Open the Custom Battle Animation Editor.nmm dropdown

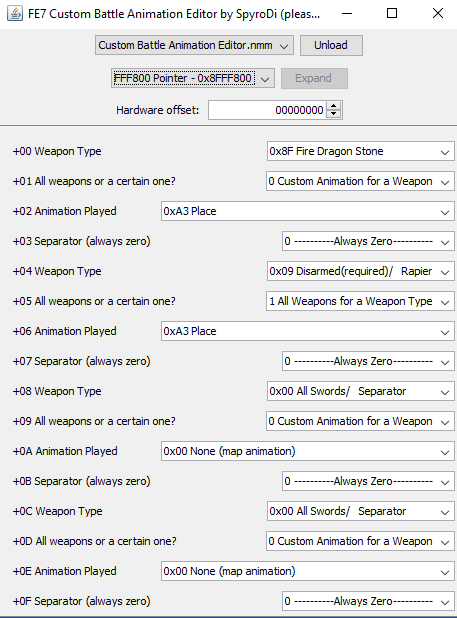coord(194,45)
